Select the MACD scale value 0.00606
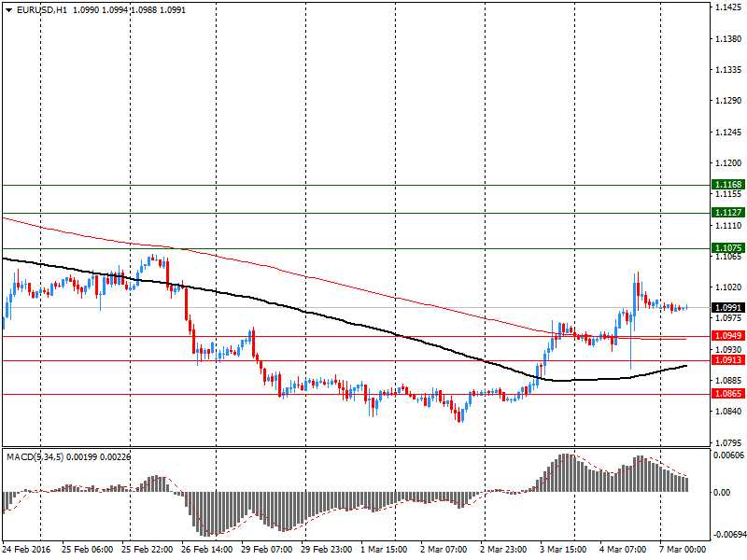Viewport: 747px width, 560px height. (x=728, y=455)
